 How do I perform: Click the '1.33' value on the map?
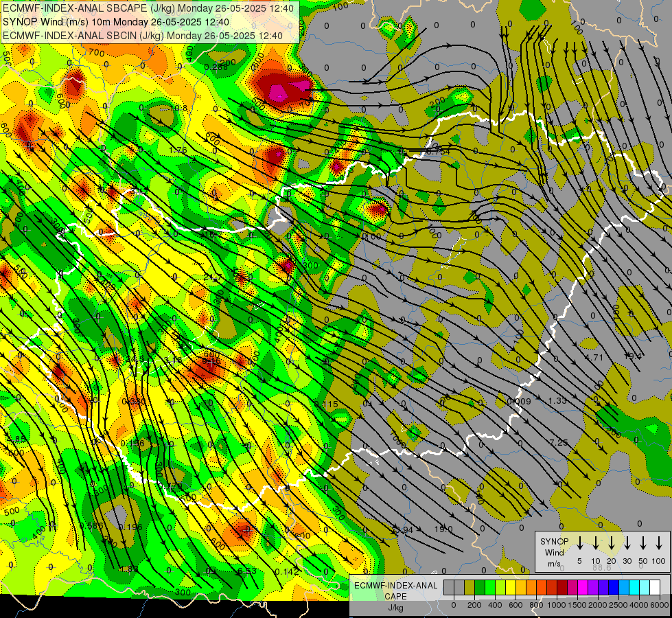557,400
